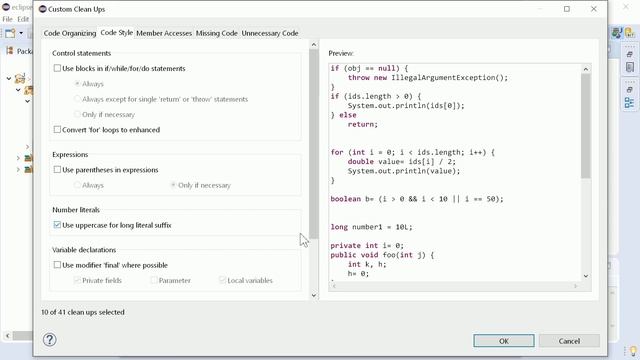This screenshot has height=360, width=640.
Task: Collapse the third-level package node
Action: click(x=27, y=101)
